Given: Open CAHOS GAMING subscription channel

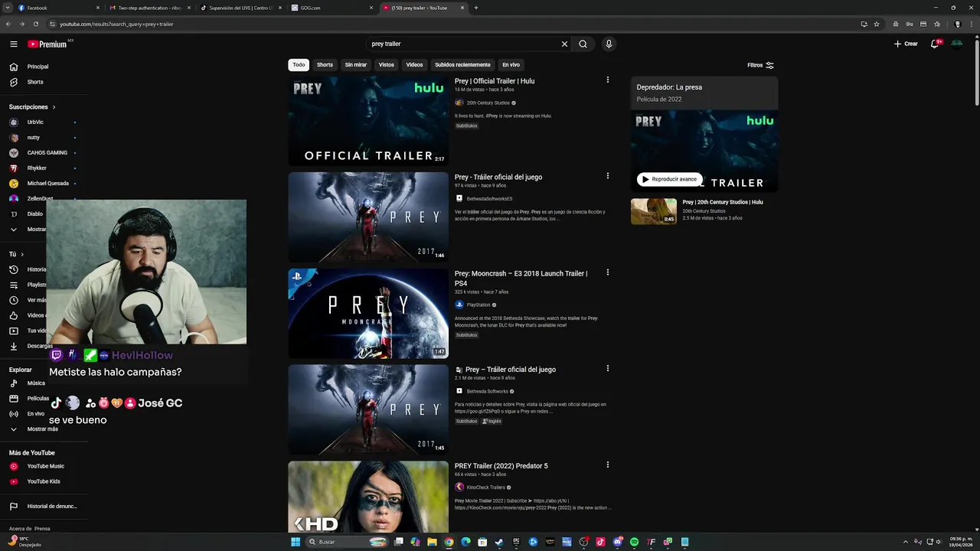Looking at the screenshot, I should pyautogui.click(x=47, y=153).
